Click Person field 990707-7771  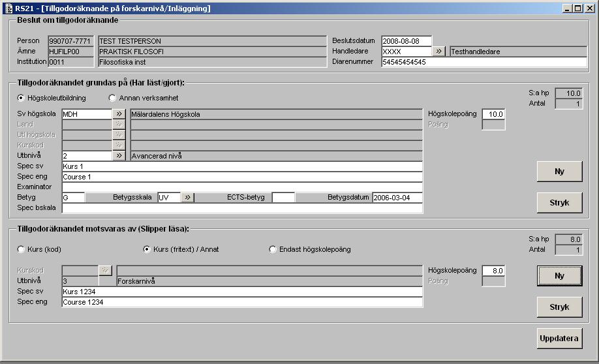pyautogui.click(x=71, y=41)
